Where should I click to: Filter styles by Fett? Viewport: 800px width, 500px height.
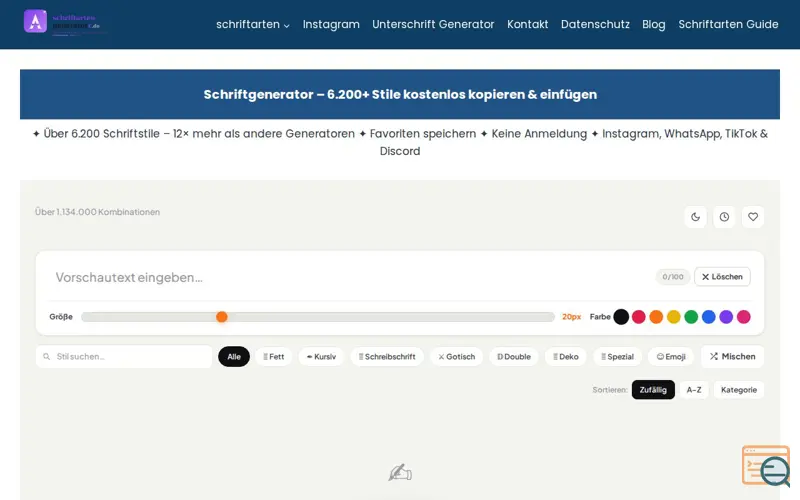(274, 357)
